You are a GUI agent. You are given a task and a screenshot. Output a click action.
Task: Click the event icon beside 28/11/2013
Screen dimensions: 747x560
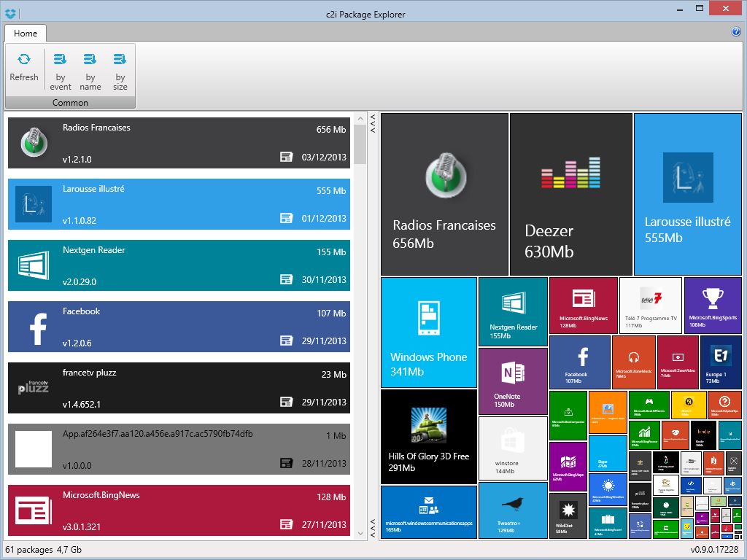click(286, 463)
